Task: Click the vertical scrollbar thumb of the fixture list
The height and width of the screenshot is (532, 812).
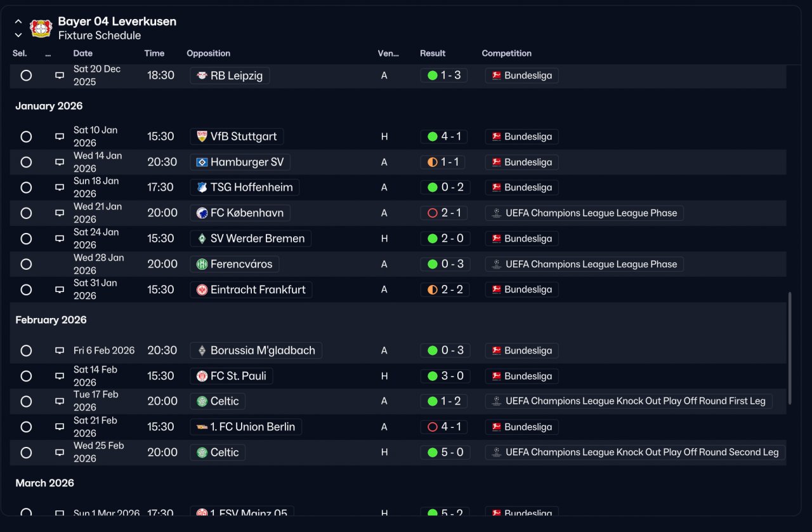Action: coord(790,348)
